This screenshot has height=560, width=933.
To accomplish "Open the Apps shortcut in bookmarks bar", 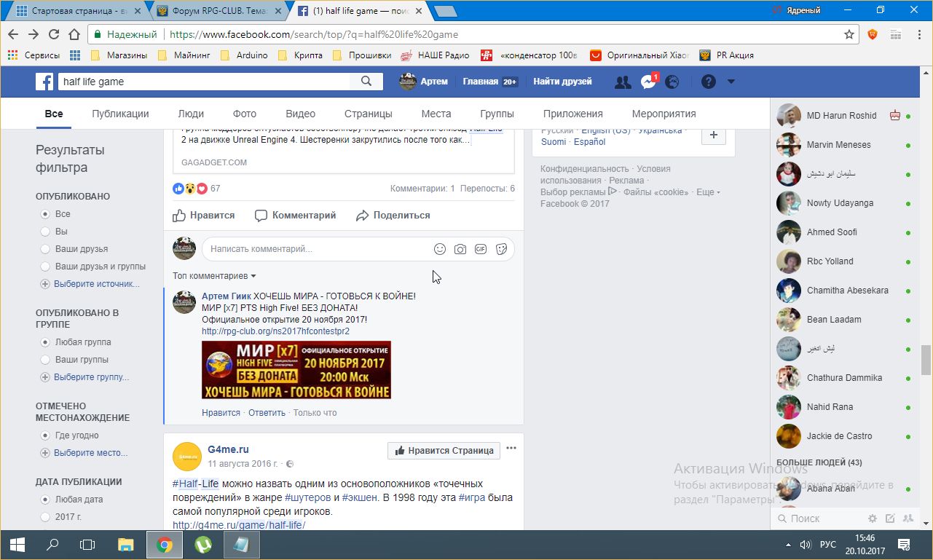I will (x=74, y=55).
